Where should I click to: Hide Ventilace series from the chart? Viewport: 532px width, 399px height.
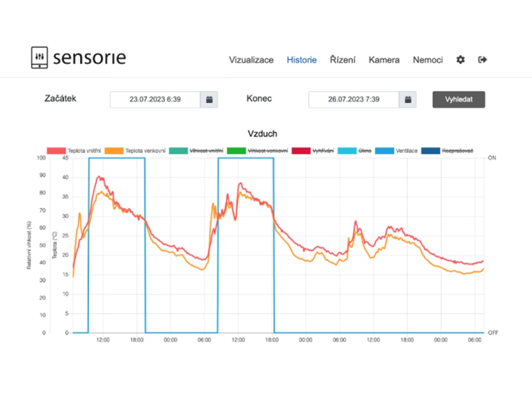click(x=397, y=151)
